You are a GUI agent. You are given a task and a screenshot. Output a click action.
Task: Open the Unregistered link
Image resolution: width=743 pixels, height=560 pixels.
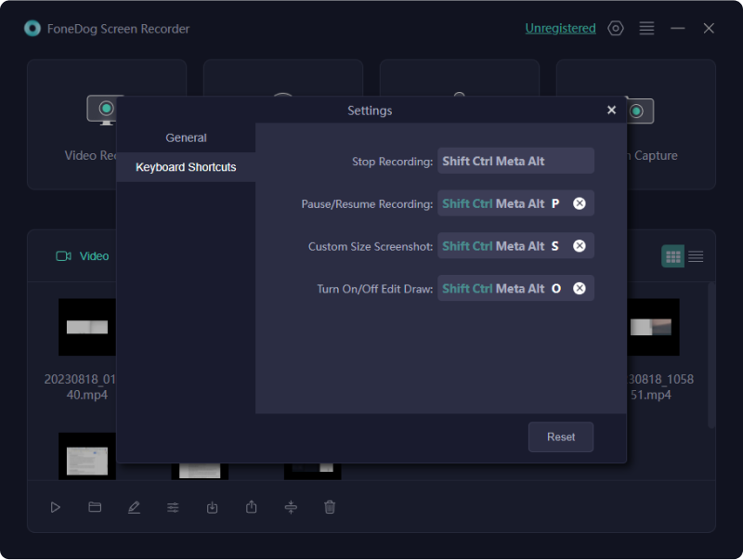560,29
